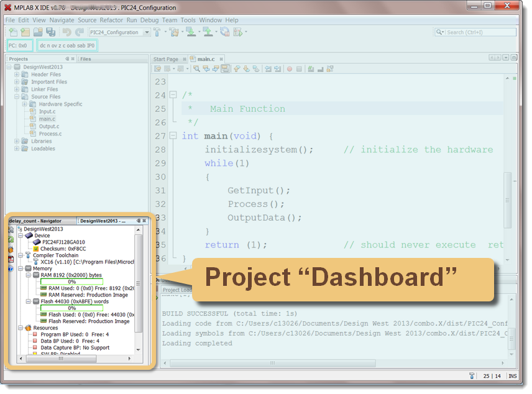Viewport: 532px width, 394px height.
Task: Click the Build Project hammer icon
Action: (x=157, y=32)
